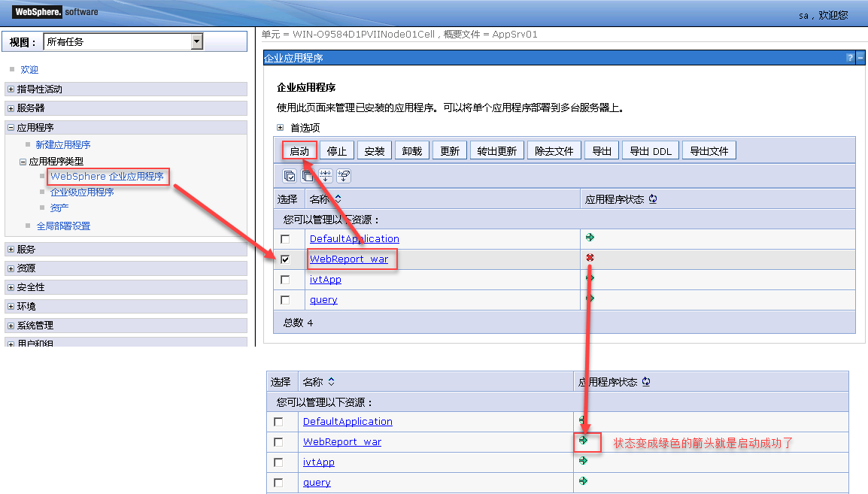Open 全局部署设置 in navigation tree
This screenshot has width=868, height=494.
click(64, 226)
